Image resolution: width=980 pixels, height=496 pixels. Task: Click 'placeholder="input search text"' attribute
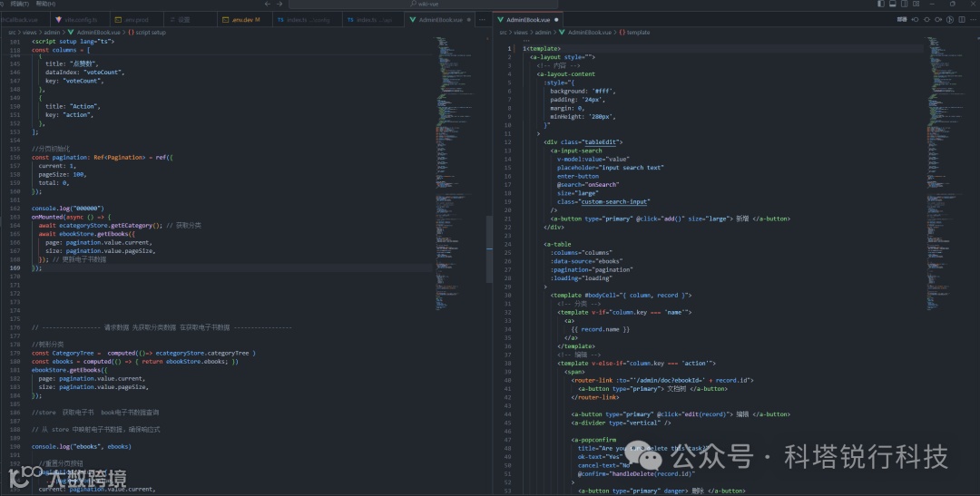pos(611,168)
